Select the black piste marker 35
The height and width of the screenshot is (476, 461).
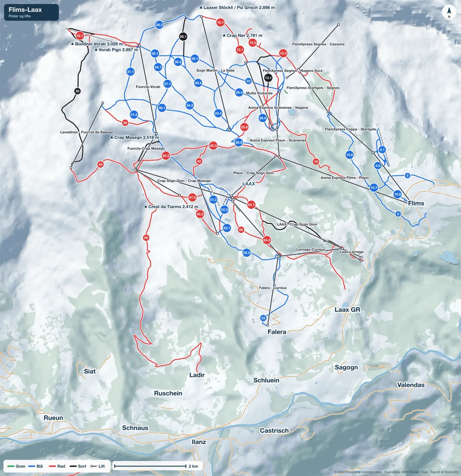click(x=77, y=91)
